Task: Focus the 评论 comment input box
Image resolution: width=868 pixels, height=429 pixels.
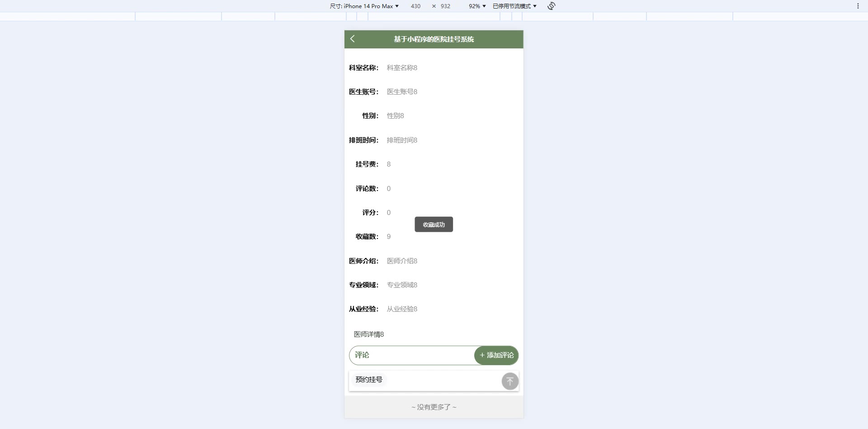Action: [x=412, y=355]
